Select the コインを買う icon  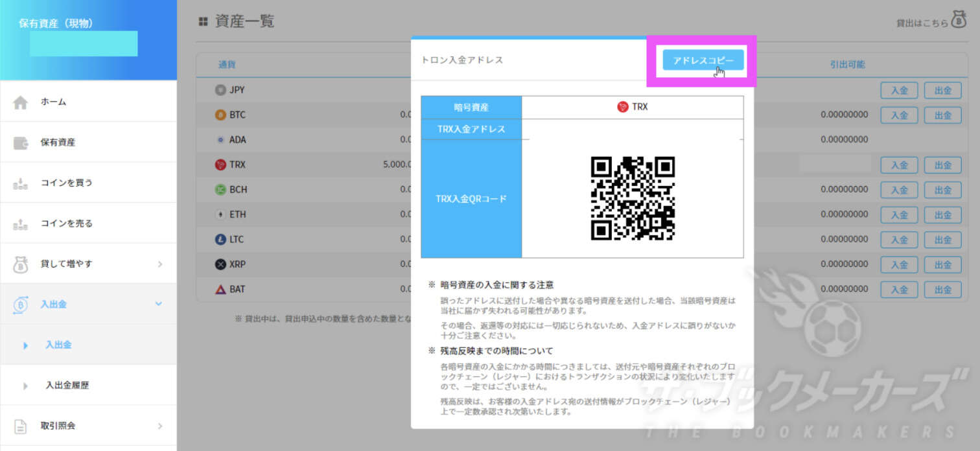21,183
